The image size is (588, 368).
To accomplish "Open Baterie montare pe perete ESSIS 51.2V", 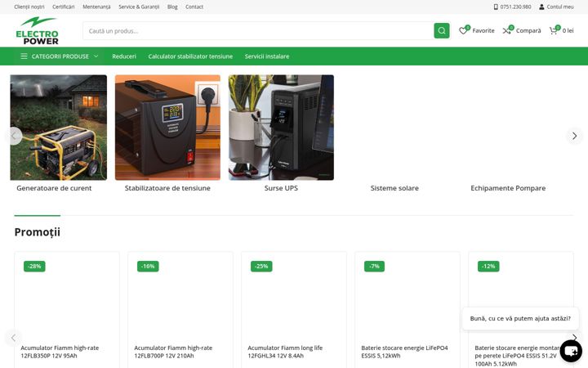I will tap(518, 356).
